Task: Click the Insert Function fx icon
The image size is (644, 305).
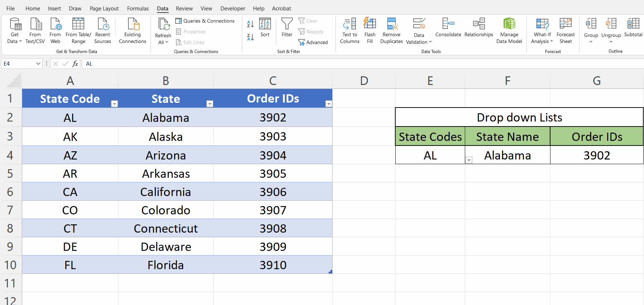Action: (75, 63)
